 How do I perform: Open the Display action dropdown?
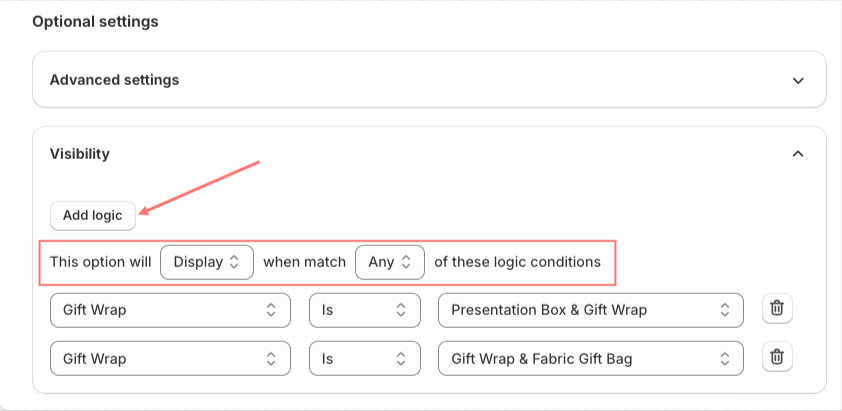pos(207,262)
